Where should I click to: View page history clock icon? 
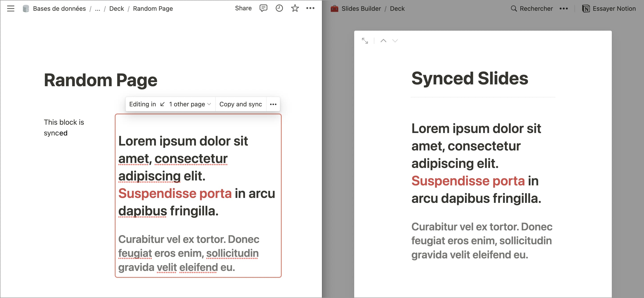pos(279,8)
